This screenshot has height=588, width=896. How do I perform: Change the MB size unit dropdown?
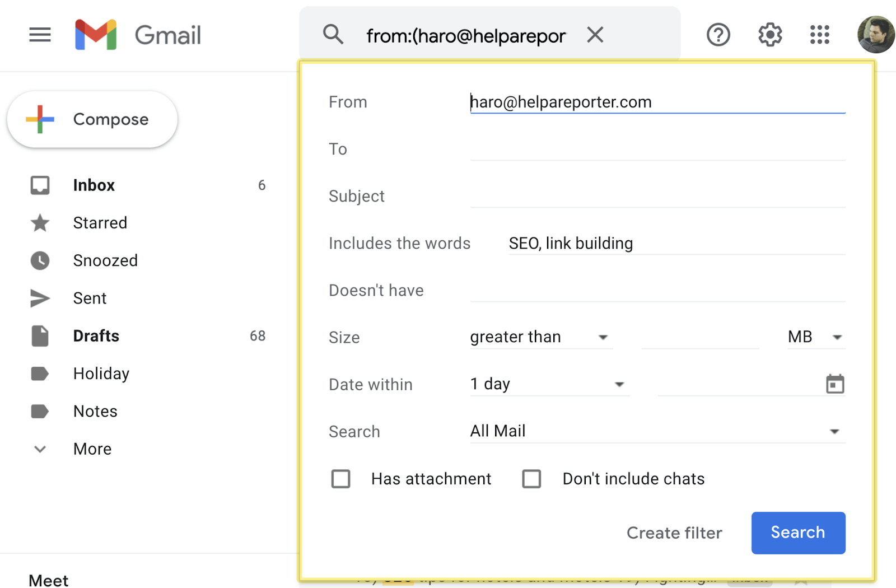(815, 337)
